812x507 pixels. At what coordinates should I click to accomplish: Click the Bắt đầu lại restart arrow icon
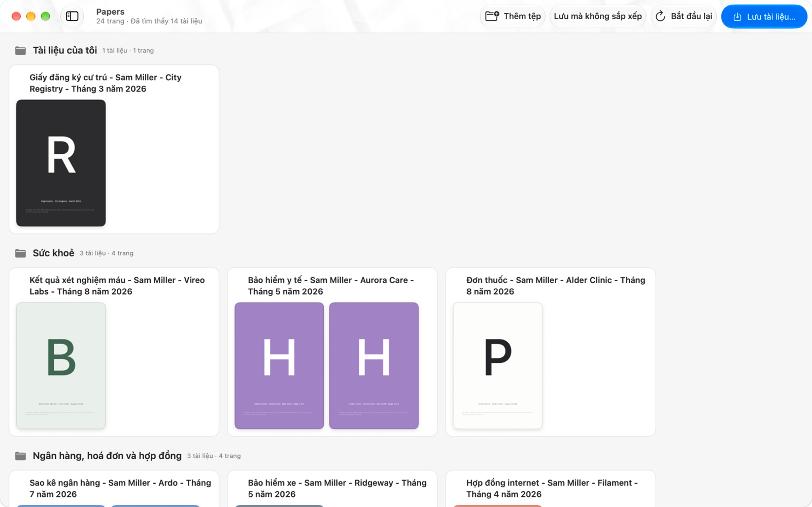pos(660,16)
